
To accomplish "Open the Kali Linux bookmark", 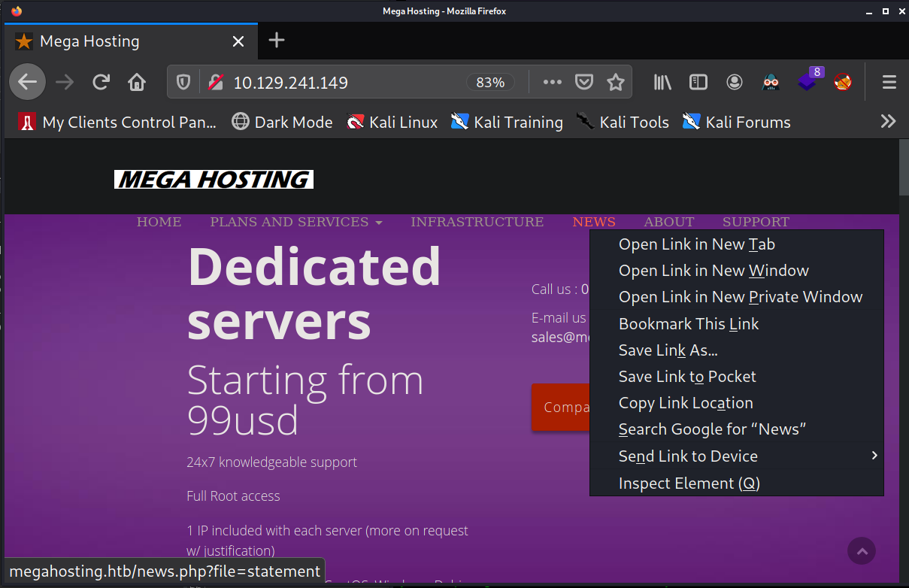I will click(392, 122).
